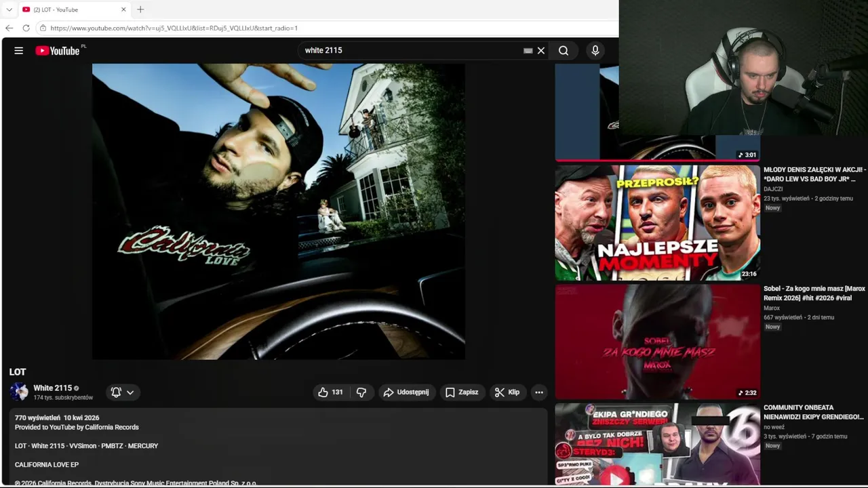Viewport: 868px width, 488px height.
Task: Open the 'Młody Denis Załęcki w akcji' title
Action: 814,174
